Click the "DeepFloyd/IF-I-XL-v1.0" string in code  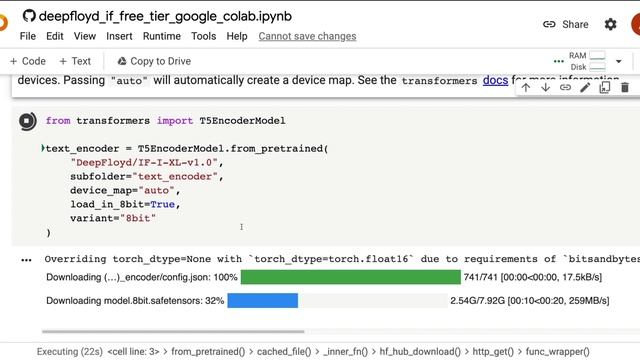click(144, 162)
